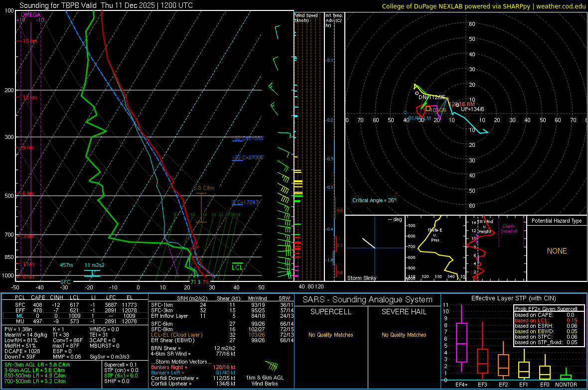The height and width of the screenshot is (390, 588).
Task: Click the SFC-1km shear row label
Action: click(162, 305)
